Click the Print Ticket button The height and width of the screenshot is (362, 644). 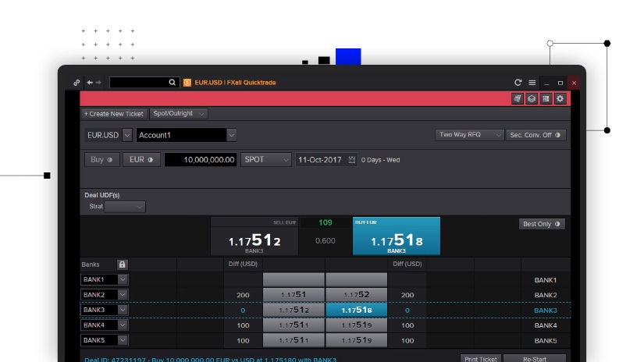pyautogui.click(x=481, y=358)
